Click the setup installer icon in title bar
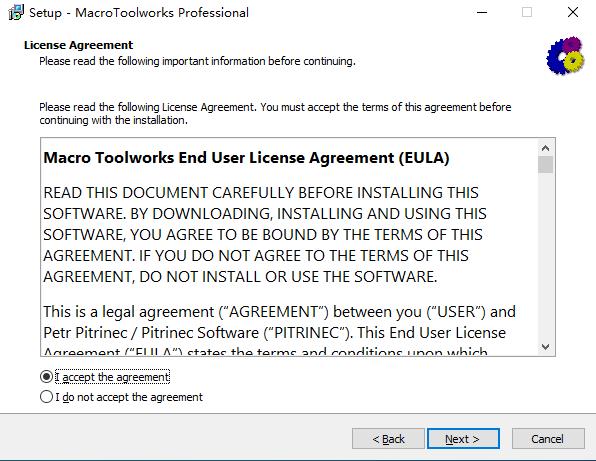 point(16,13)
